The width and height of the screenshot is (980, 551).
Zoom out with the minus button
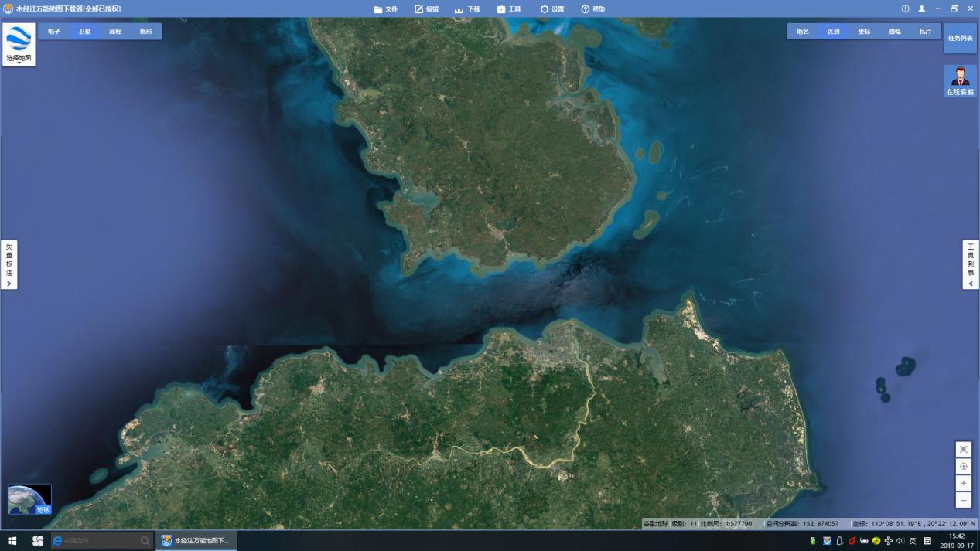(x=963, y=501)
